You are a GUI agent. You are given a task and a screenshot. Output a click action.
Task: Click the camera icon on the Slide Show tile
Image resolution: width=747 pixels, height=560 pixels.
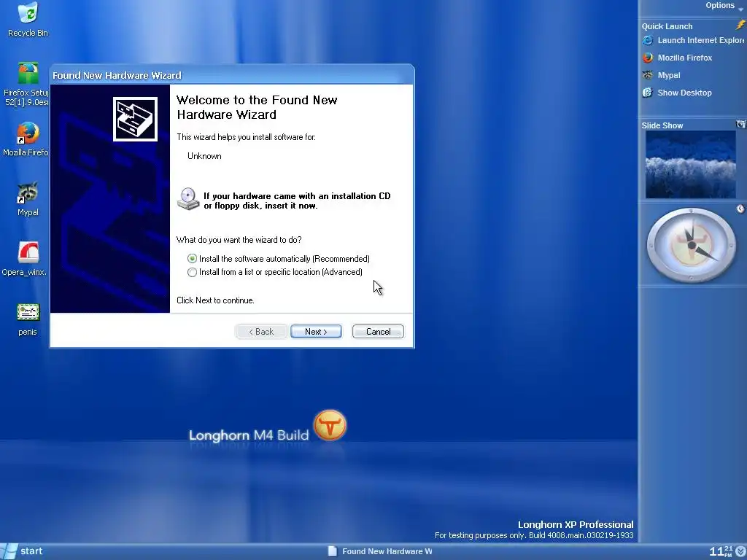coord(741,124)
